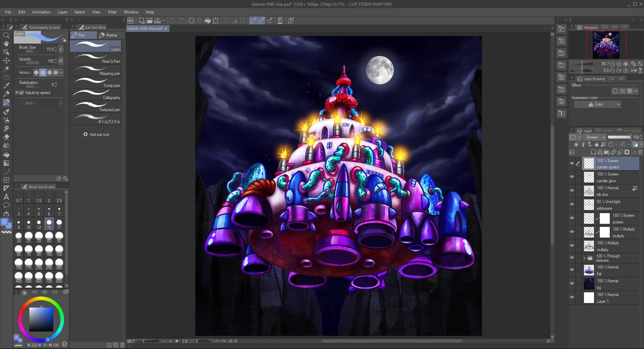Open the Brush Size dynamics dropdown

(x=61, y=49)
